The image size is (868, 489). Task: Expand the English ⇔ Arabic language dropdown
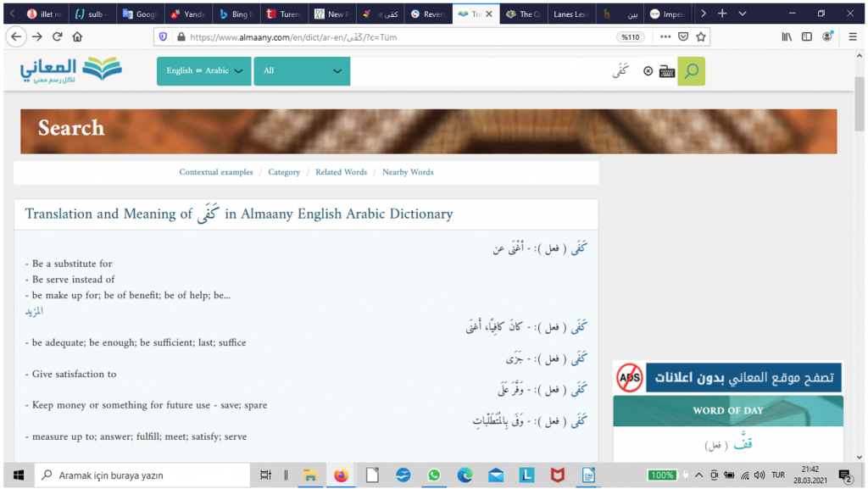coord(204,71)
